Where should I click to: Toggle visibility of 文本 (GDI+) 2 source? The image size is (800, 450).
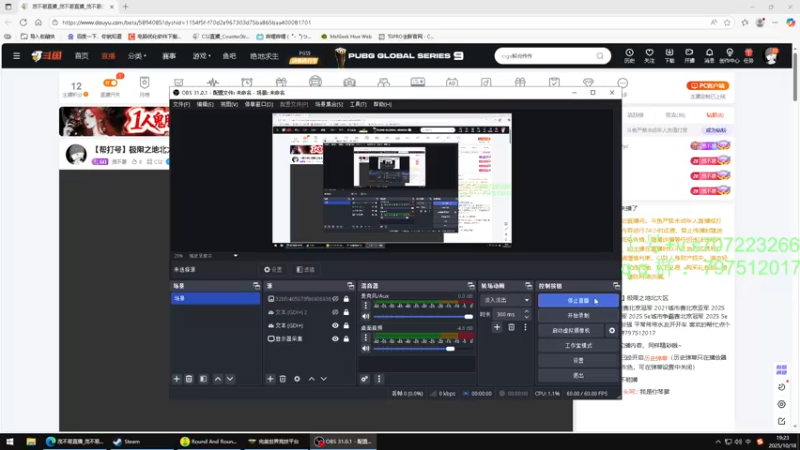(335, 312)
